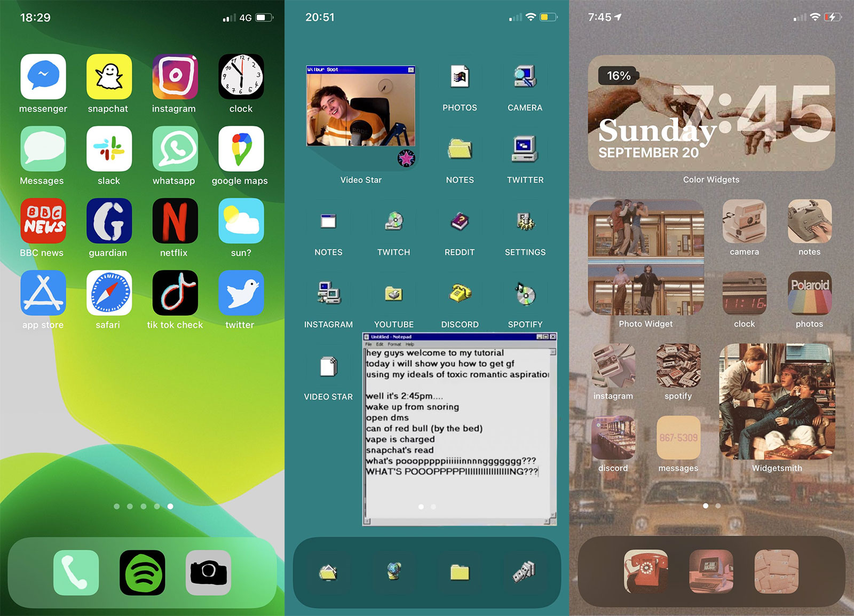Open the typewriter notes icon
Image resolution: width=854 pixels, height=616 pixels.
click(x=810, y=222)
